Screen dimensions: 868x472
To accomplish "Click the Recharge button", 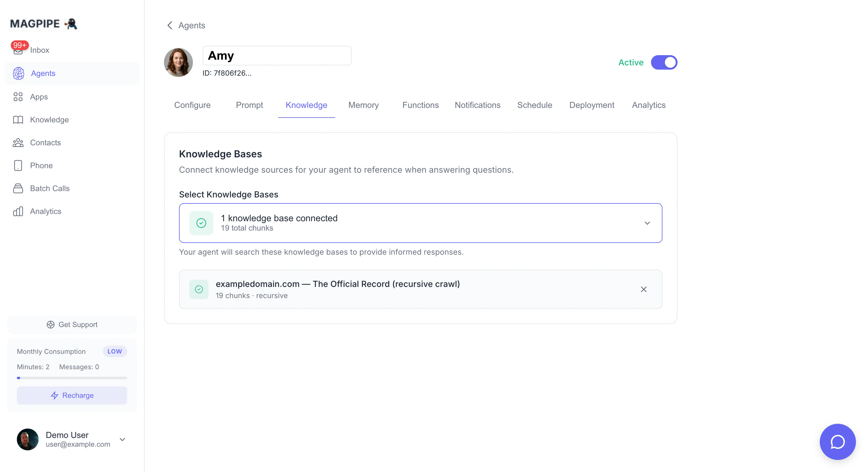I will (72, 395).
